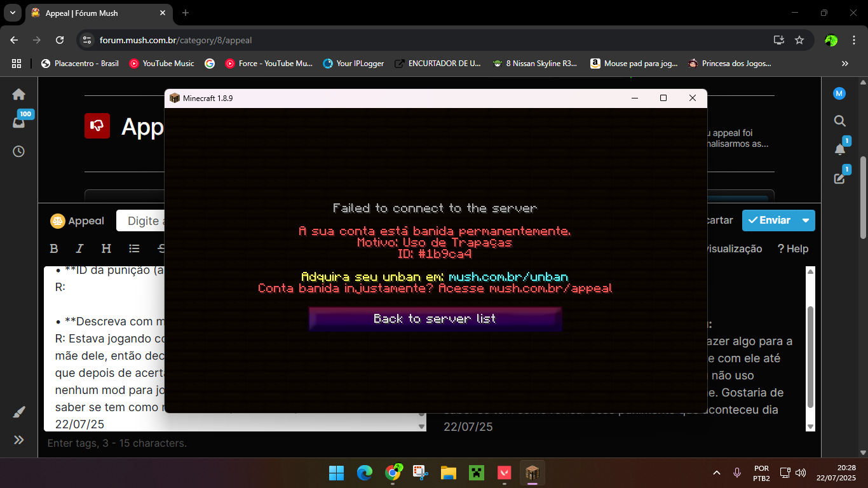This screenshot has width=868, height=488.
Task: Show hidden system tray icons
Action: tap(717, 473)
